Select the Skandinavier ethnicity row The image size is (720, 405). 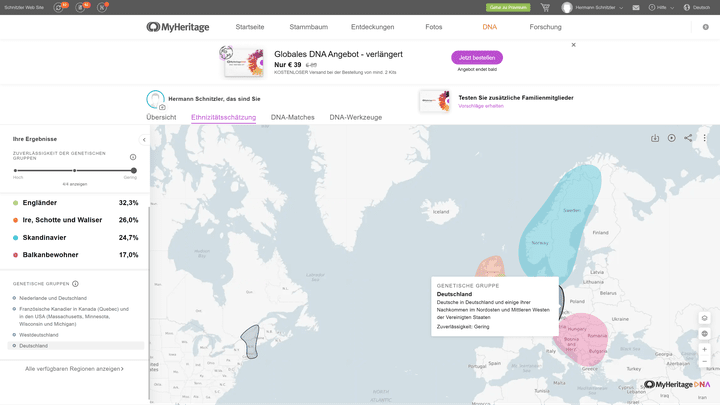coord(75,237)
